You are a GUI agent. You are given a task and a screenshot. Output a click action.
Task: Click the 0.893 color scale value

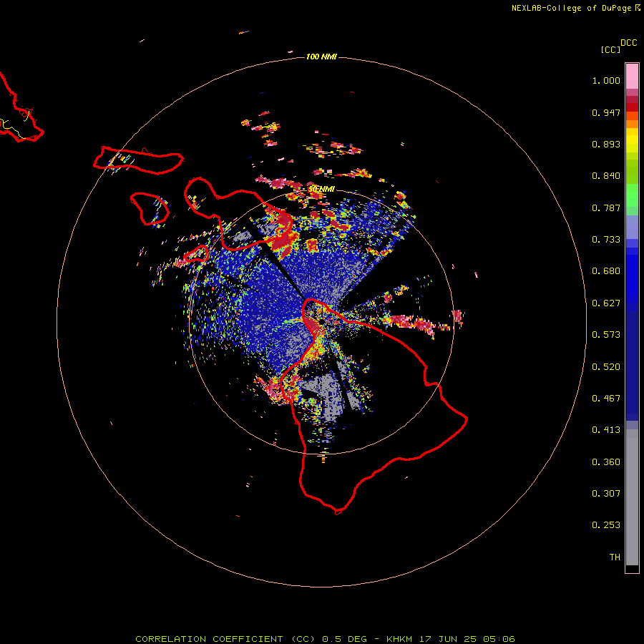[606, 144]
